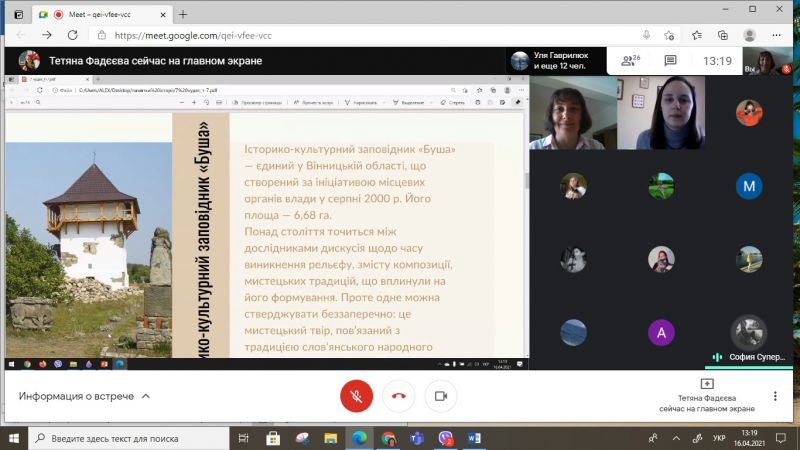This screenshot has height=450, width=800.
Task: Open Microsoft Store from the taskbar
Action: 273,438
